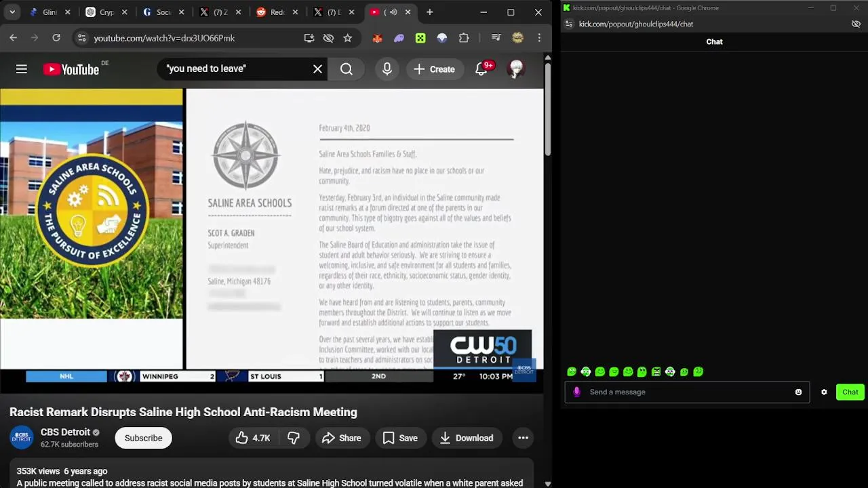This screenshot has height=488, width=868.
Task: Open media controls in Chrome toolbar
Action: coord(496,38)
